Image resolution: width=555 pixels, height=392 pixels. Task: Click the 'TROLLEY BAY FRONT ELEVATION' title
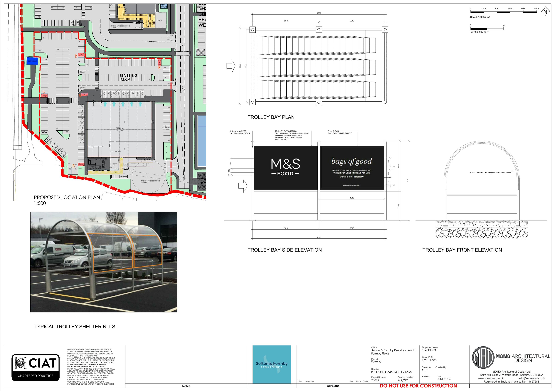click(462, 250)
